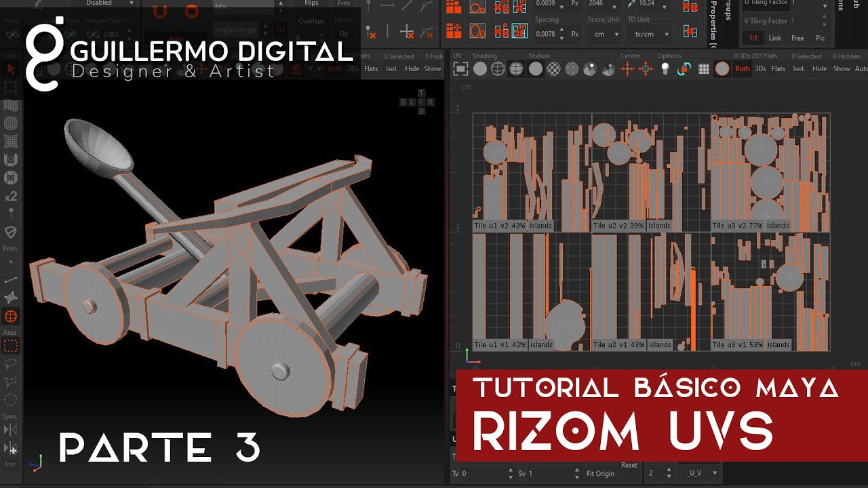Click the Fill button

[344, 34]
